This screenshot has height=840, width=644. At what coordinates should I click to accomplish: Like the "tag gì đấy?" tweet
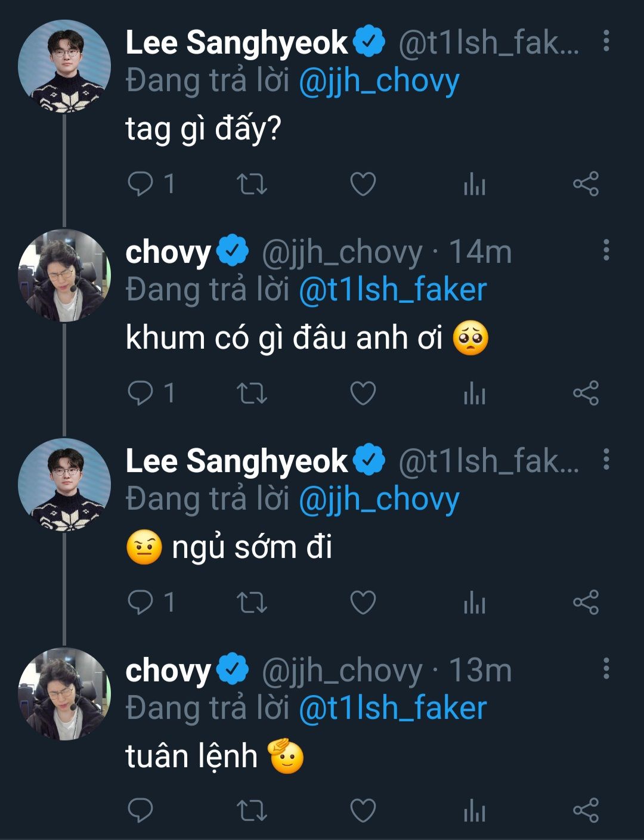pyautogui.click(x=363, y=184)
